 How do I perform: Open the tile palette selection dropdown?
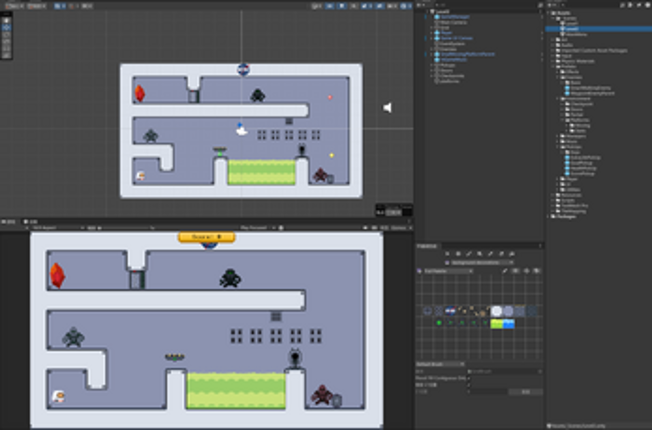pyautogui.click(x=448, y=271)
